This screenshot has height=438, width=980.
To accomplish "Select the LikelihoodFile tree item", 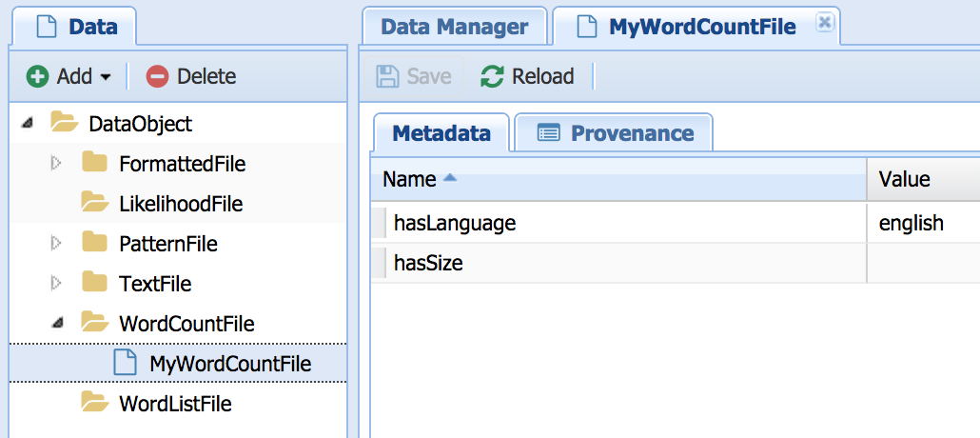I will point(180,204).
